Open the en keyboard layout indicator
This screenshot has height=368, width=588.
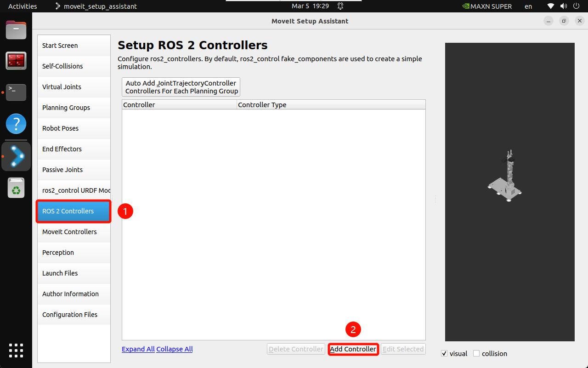[528, 6]
